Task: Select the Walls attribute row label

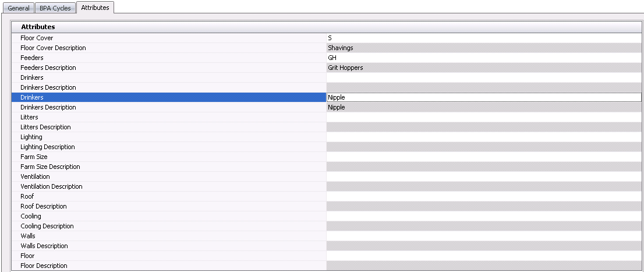Action: click(28, 236)
